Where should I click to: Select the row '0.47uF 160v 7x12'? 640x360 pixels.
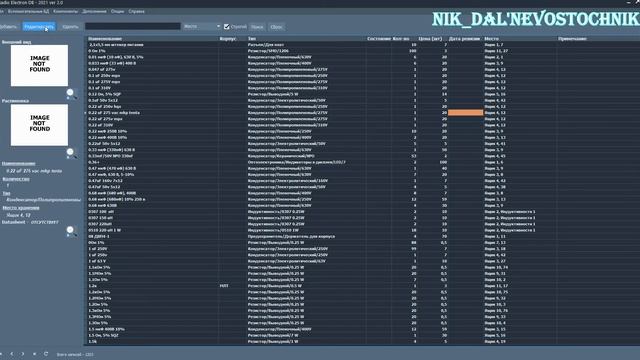362,180
